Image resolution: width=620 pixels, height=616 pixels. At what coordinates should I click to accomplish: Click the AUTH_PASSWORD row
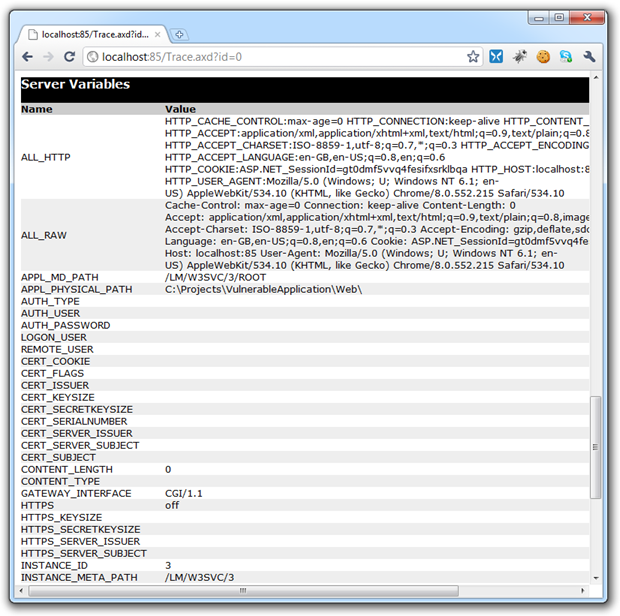(305, 325)
